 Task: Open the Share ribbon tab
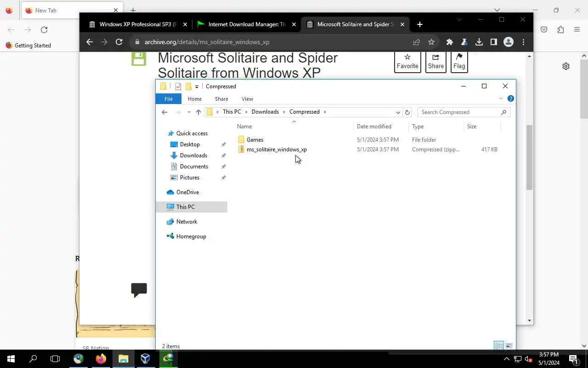(221, 99)
